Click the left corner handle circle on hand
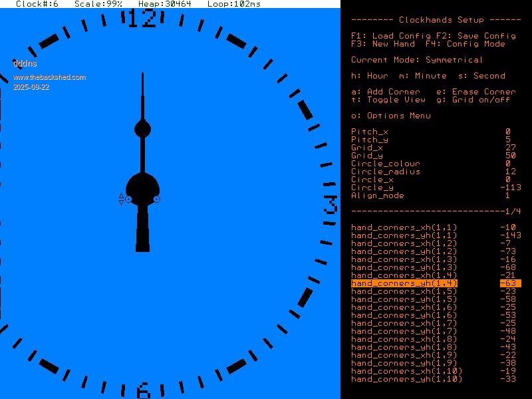The width and height of the screenshot is (532, 399). click(128, 199)
